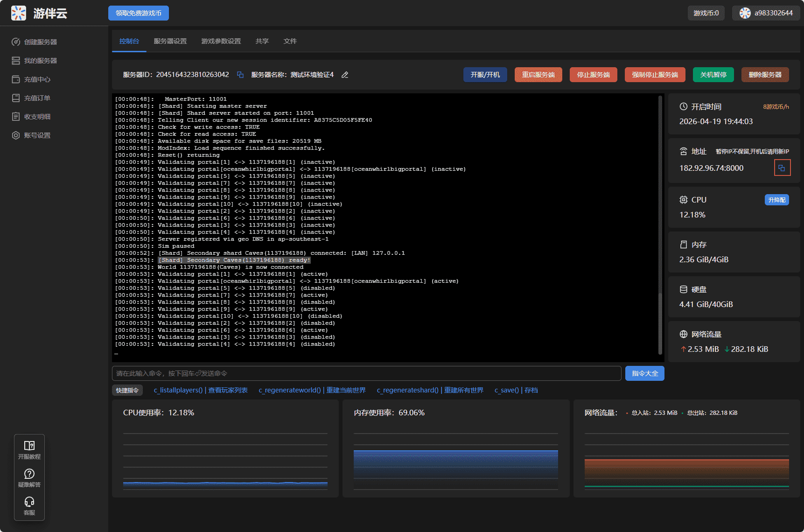804x532 pixels.
Task: Click the 硬盘 disk icon
Action: [684, 289]
